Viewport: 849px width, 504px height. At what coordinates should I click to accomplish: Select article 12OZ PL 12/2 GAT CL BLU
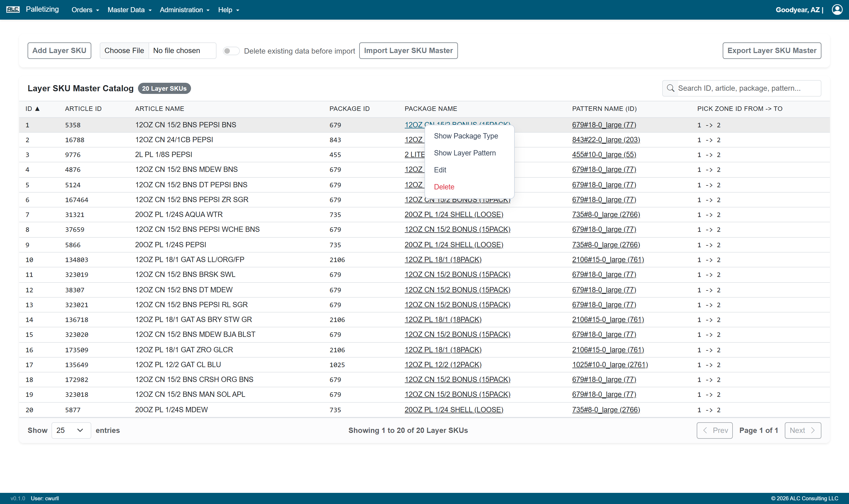[x=178, y=364]
